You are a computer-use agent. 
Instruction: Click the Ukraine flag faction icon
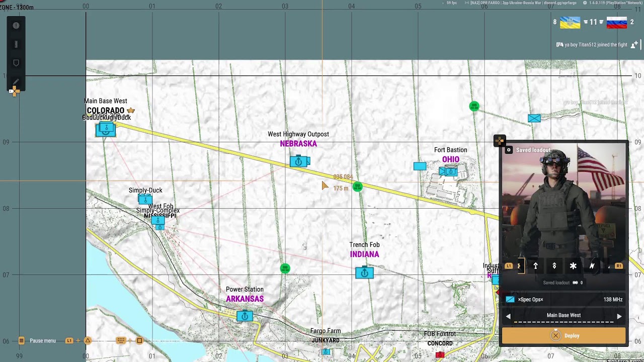(570, 22)
